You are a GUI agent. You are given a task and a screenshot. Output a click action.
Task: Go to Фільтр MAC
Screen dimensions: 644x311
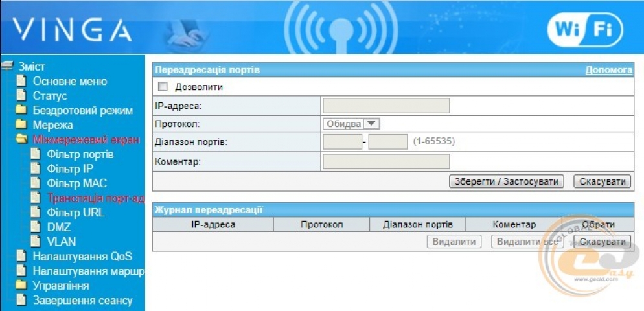pos(77,183)
